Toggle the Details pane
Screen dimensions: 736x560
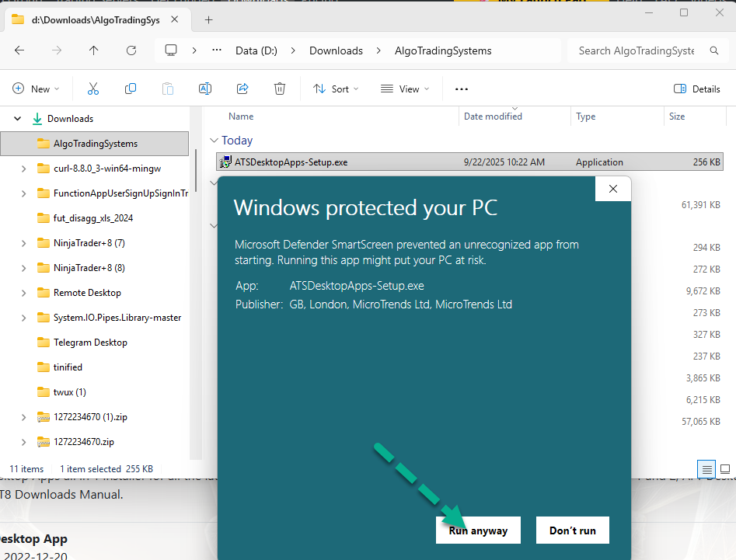click(x=696, y=89)
